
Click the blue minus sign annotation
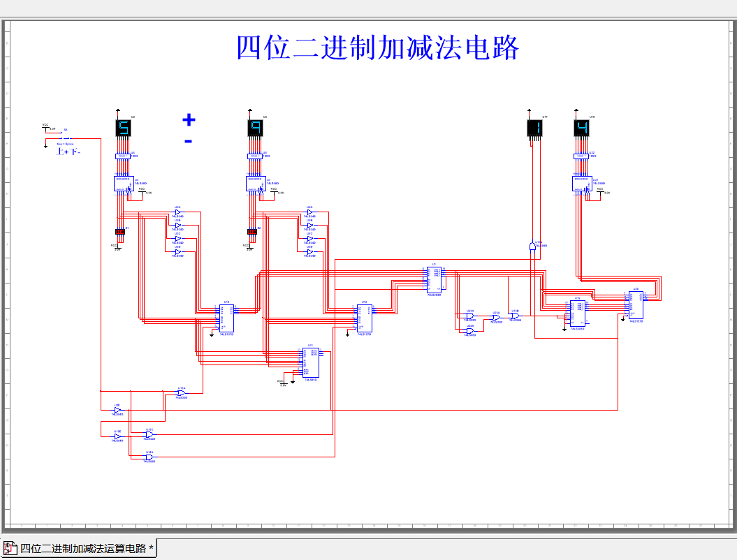point(189,141)
